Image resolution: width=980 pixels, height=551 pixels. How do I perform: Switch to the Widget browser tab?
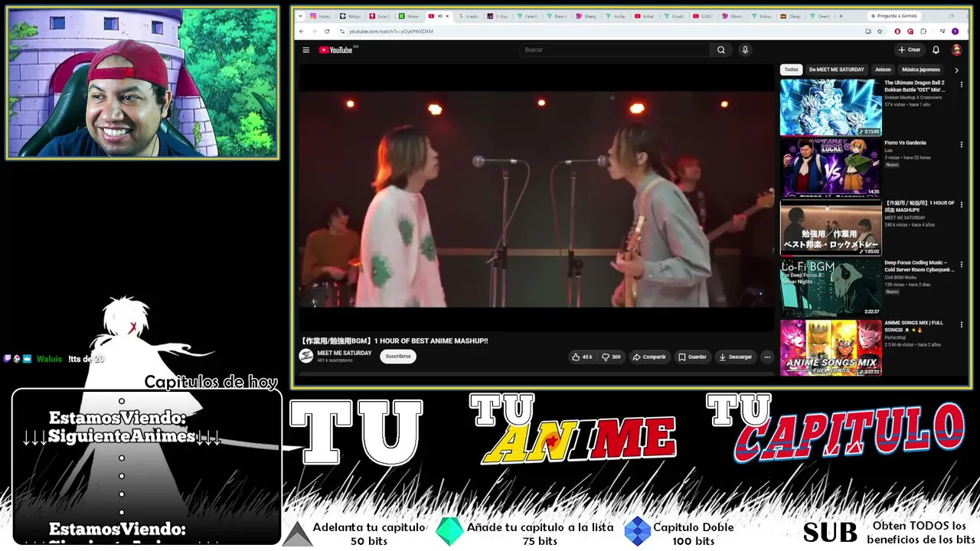coord(349,16)
